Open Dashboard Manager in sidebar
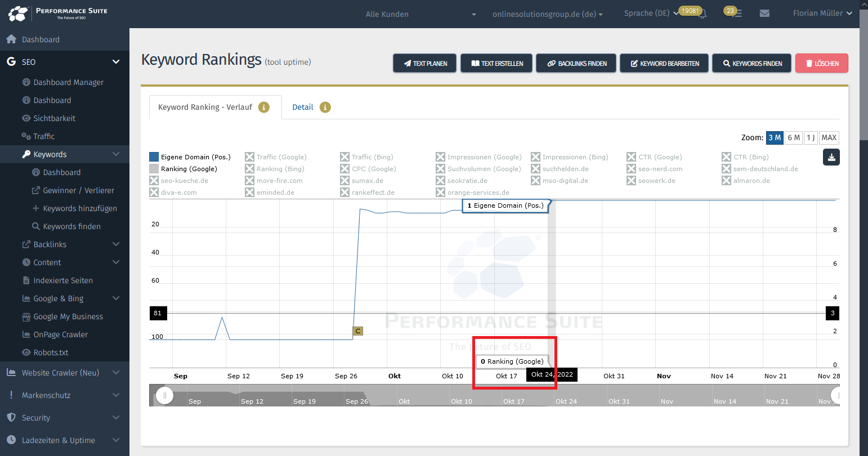868x456 pixels. point(68,82)
